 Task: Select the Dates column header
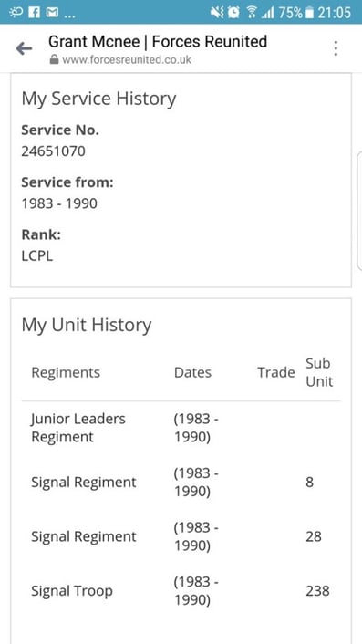tap(193, 372)
